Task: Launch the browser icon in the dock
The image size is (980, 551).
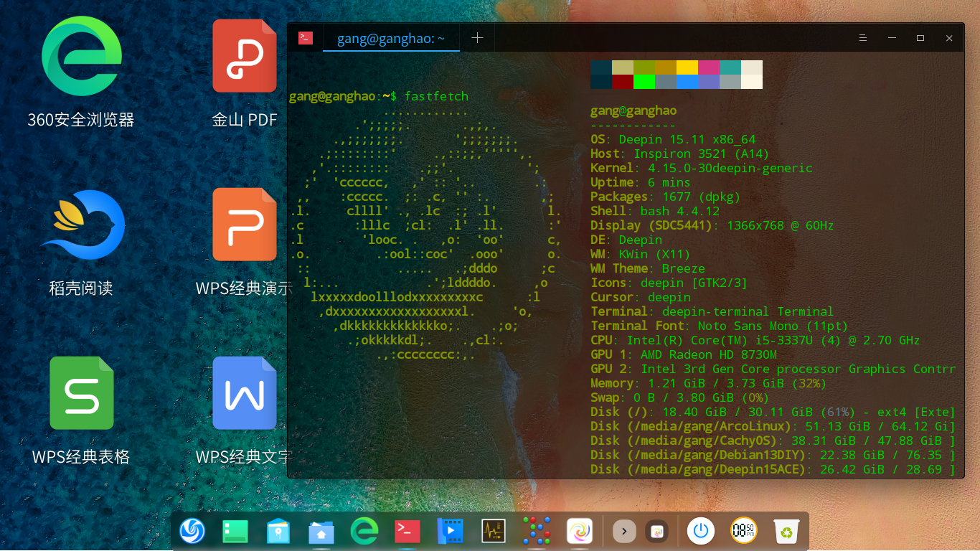Action: (x=364, y=531)
